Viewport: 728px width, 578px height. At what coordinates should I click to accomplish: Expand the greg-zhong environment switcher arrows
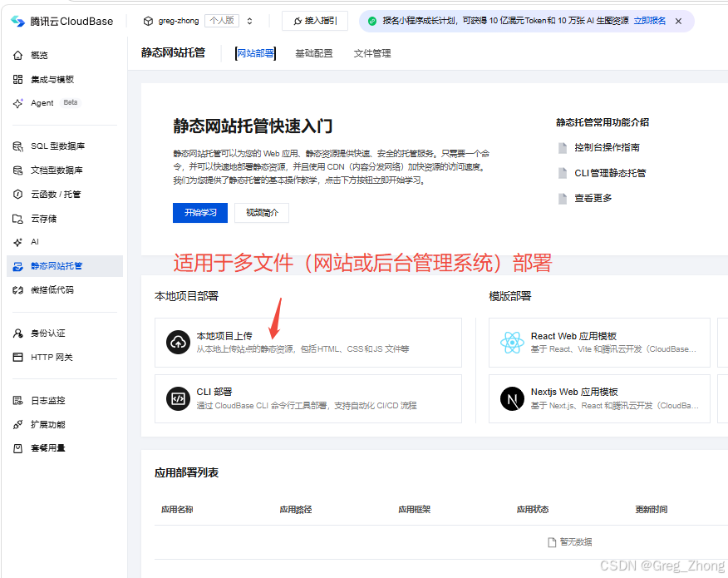(x=250, y=22)
